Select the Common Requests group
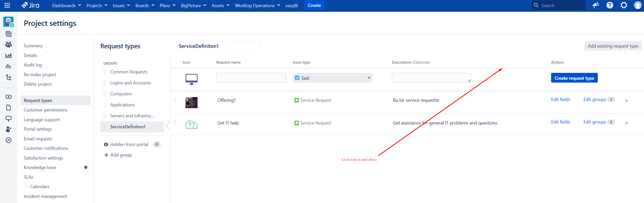Image resolution: width=644 pixels, height=203 pixels. click(x=129, y=72)
